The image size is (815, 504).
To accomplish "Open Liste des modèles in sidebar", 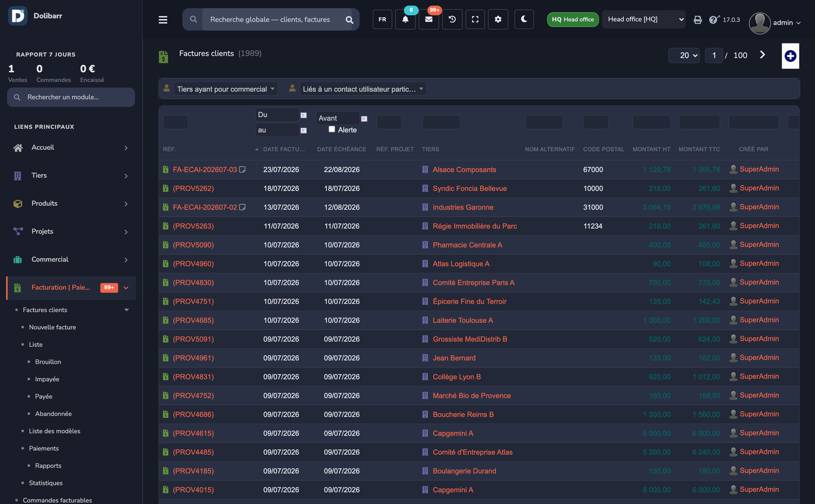I will [55, 431].
